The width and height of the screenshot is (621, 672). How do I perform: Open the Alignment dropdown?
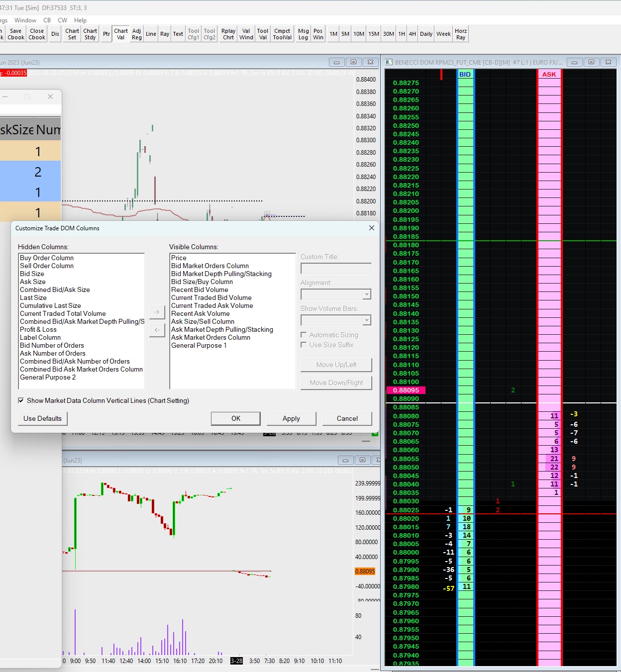tap(367, 294)
